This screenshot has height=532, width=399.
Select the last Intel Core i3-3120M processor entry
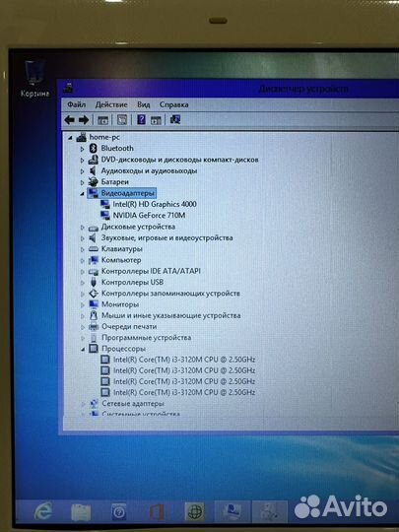tap(184, 392)
